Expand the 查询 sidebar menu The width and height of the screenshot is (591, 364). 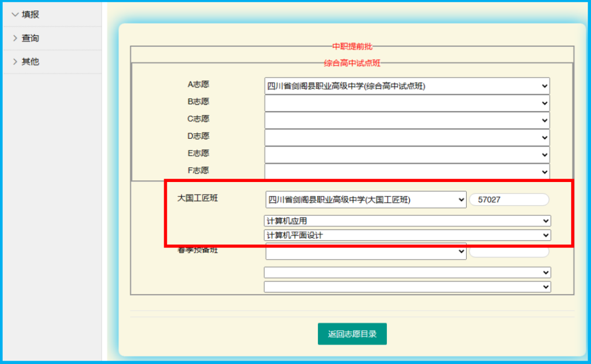31,38
